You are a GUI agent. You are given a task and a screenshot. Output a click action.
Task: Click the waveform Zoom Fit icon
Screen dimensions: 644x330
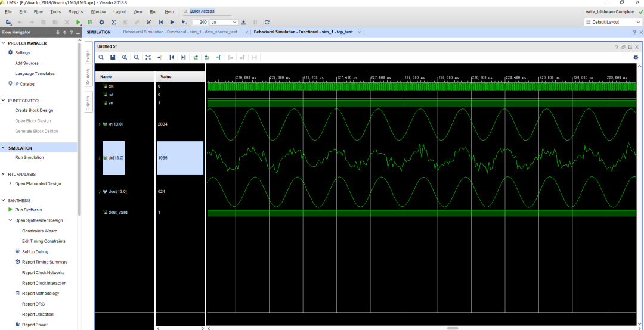click(x=148, y=57)
